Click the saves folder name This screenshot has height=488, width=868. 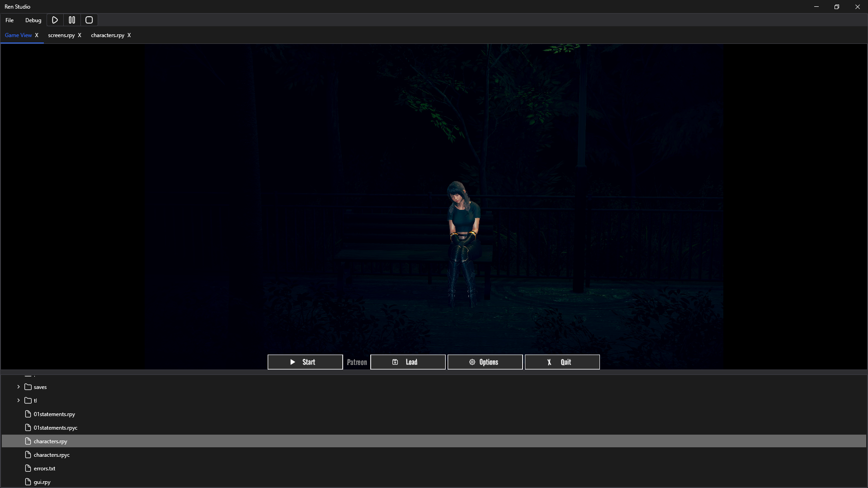(x=40, y=387)
